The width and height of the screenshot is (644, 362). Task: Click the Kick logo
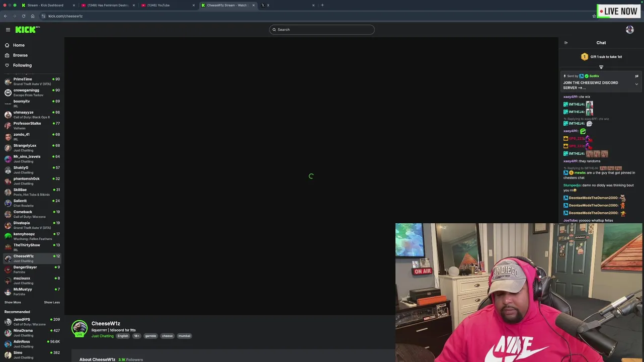pyautogui.click(x=27, y=30)
